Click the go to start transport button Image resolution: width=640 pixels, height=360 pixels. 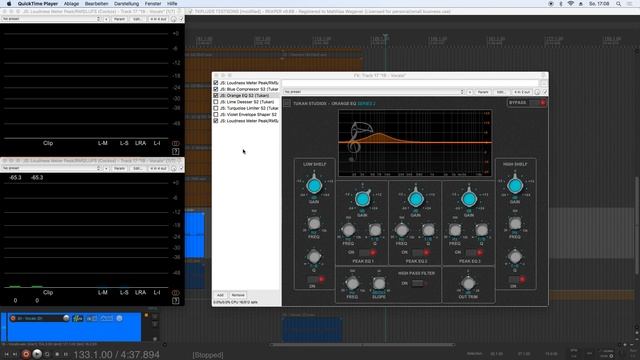click(x=6, y=354)
